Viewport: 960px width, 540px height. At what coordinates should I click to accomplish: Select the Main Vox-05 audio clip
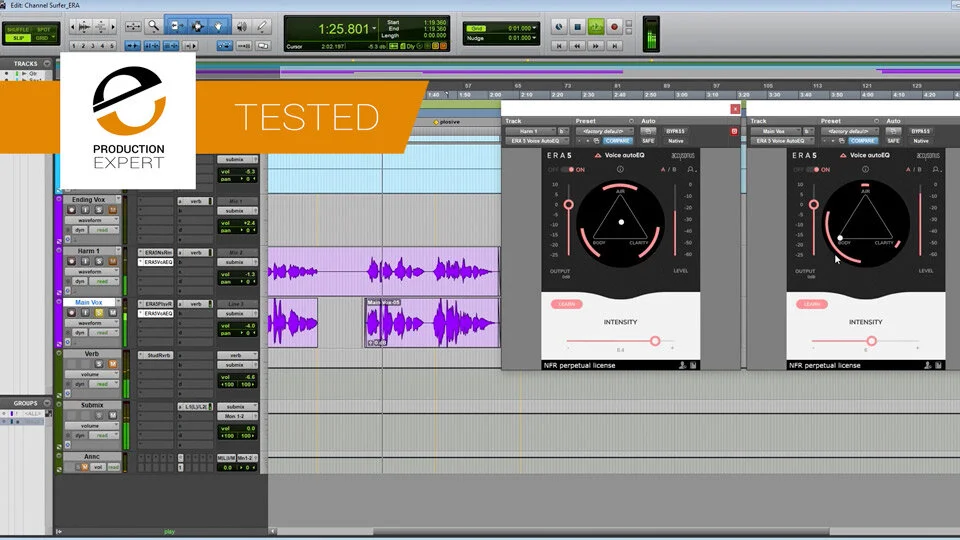432,323
